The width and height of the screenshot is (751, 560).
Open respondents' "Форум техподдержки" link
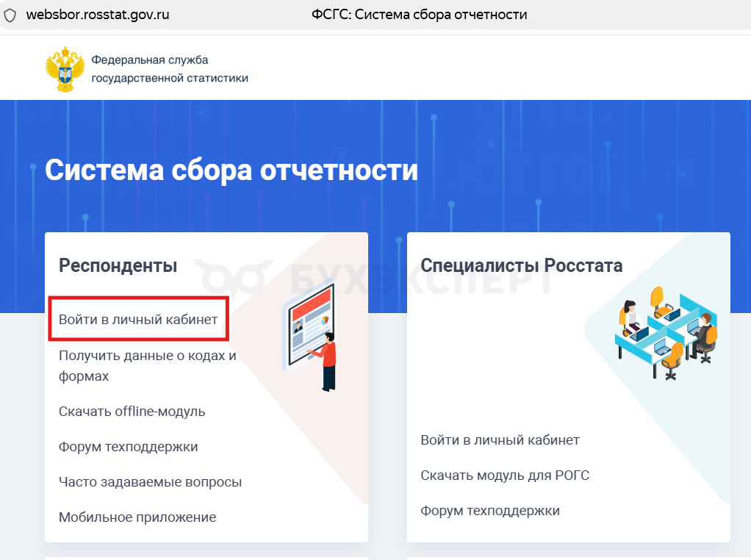(x=128, y=447)
